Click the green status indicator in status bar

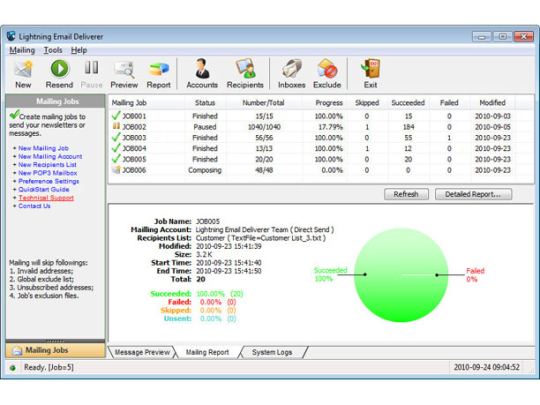click(13, 368)
